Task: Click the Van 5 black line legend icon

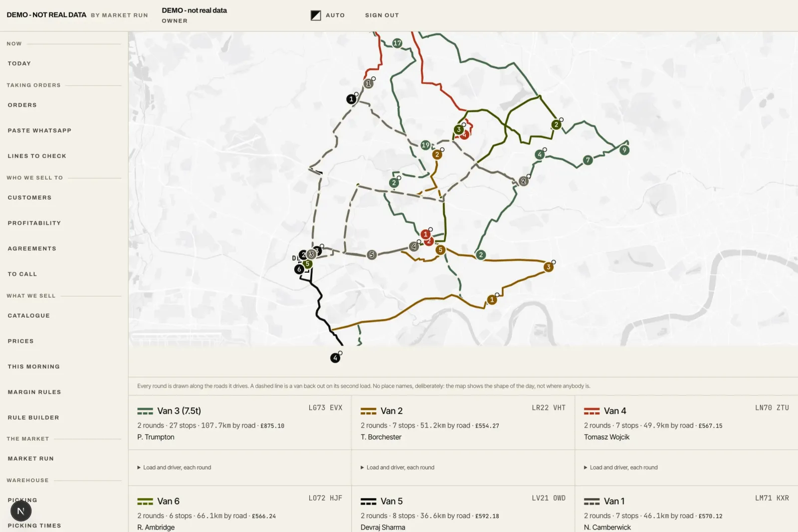Action: tap(368, 502)
